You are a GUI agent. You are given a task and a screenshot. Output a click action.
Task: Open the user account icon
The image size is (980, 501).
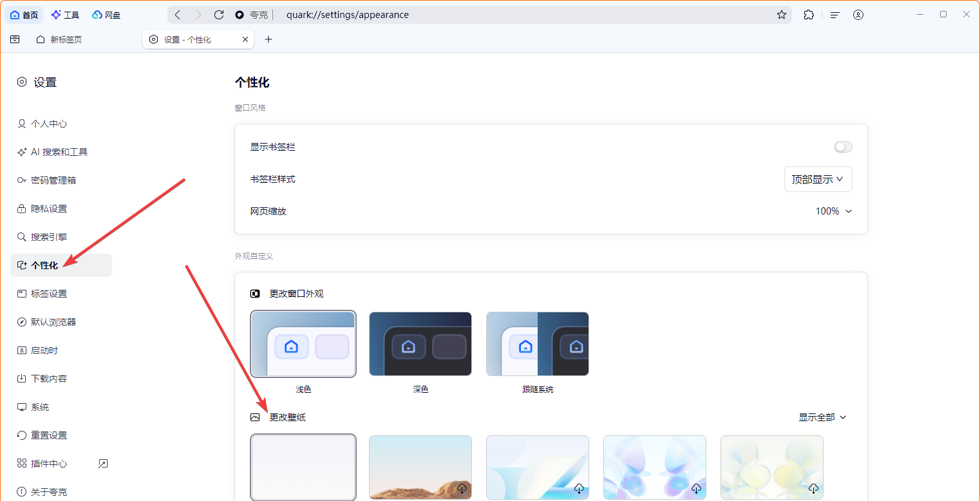[858, 15]
